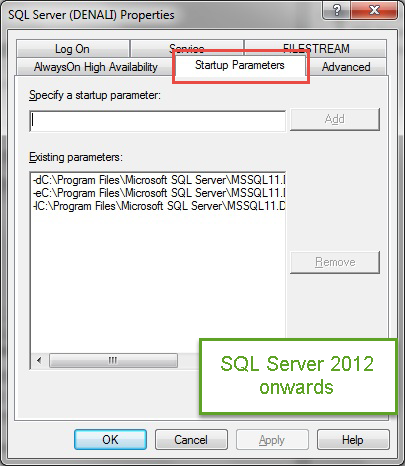Click the Add button

(335, 119)
